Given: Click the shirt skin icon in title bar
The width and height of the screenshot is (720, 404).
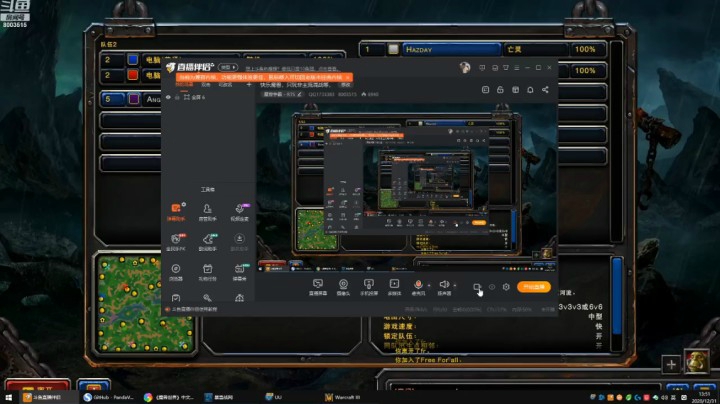Looking at the screenshot, I should point(506,67).
